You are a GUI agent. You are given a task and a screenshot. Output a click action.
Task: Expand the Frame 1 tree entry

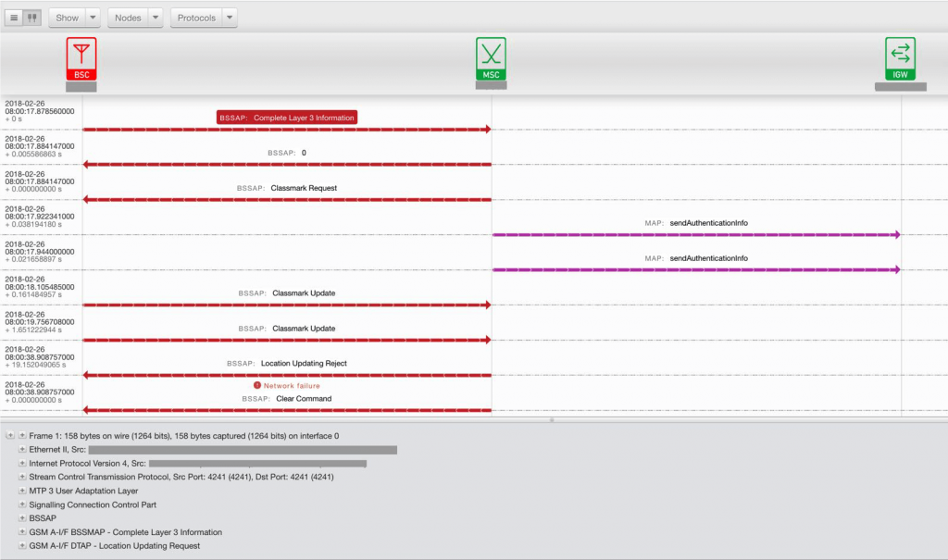click(22, 435)
